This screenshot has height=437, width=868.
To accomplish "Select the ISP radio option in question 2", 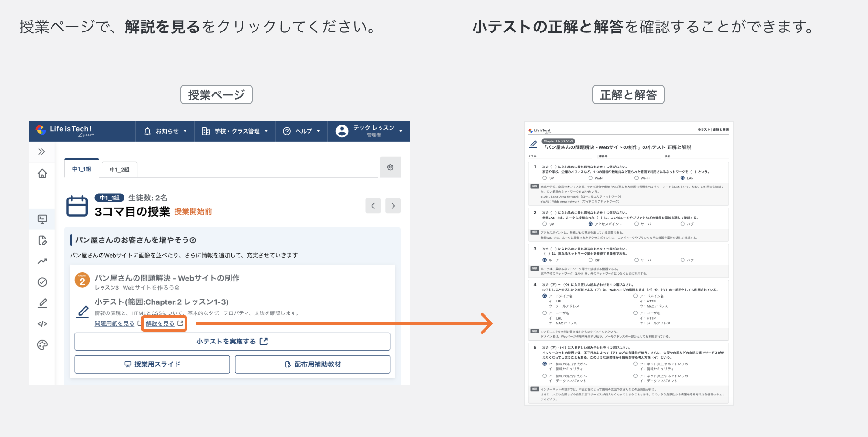I will click(x=544, y=224).
